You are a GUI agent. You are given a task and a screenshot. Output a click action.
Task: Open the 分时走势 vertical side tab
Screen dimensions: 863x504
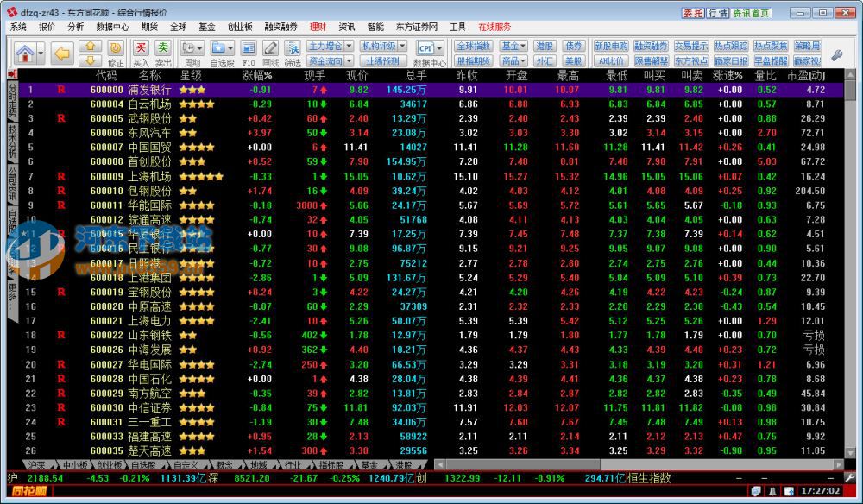point(12,101)
